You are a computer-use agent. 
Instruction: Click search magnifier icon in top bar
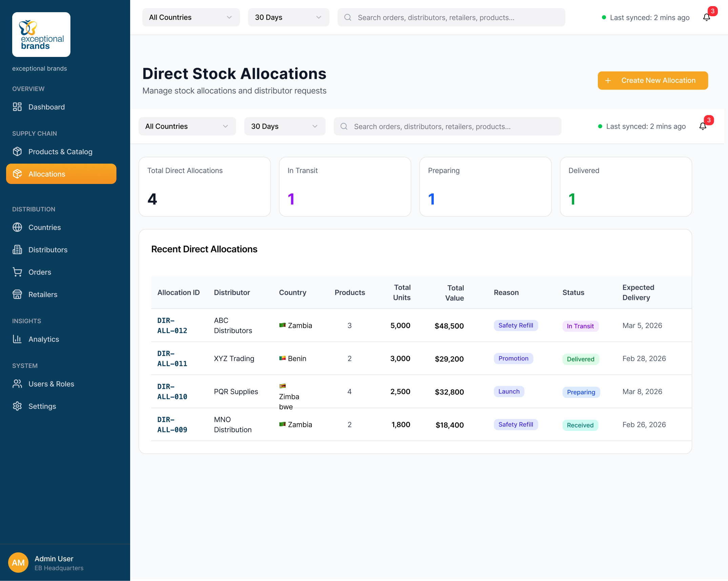point(348,17)
